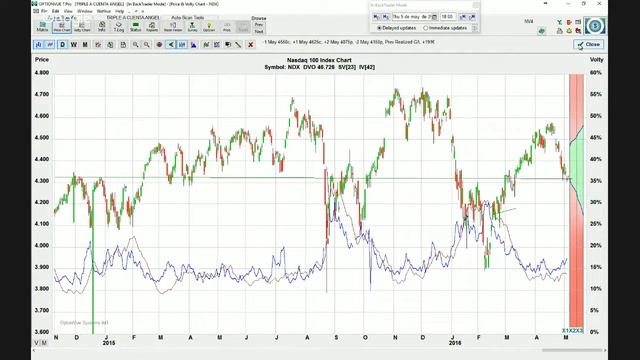
Task: Open the Status tool
Action: click(x=135, y=27)
